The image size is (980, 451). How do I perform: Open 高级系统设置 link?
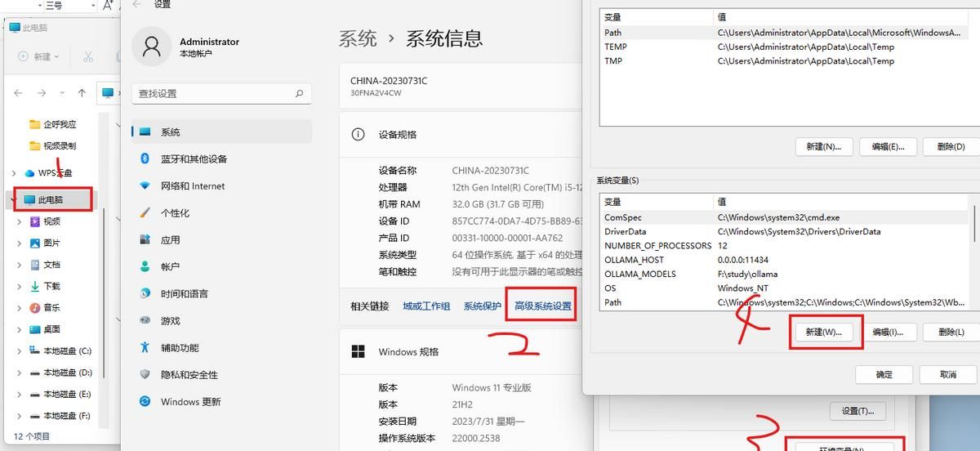[543, 306]
